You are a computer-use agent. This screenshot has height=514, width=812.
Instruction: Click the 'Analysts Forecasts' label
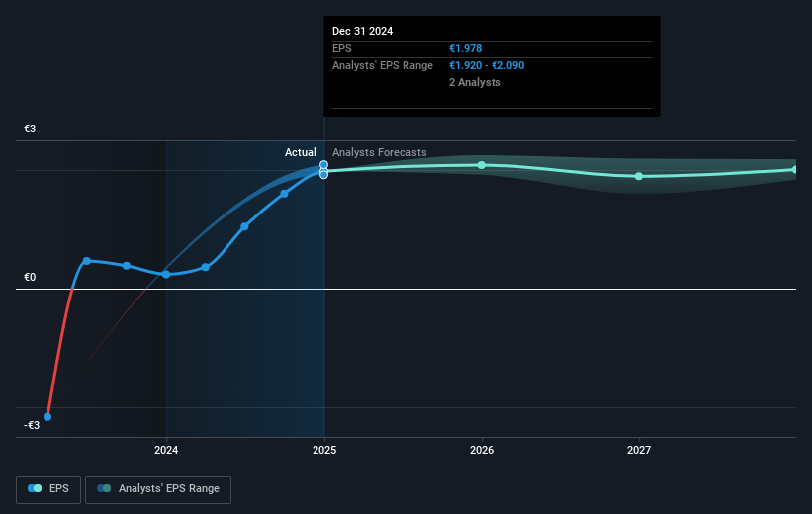click(x=380, y=152)
